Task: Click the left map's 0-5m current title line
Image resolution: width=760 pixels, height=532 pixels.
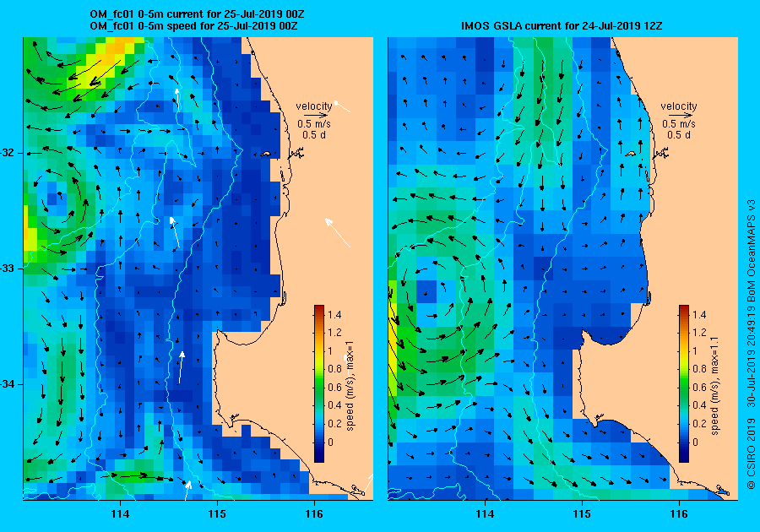Action: coord(197,14)
